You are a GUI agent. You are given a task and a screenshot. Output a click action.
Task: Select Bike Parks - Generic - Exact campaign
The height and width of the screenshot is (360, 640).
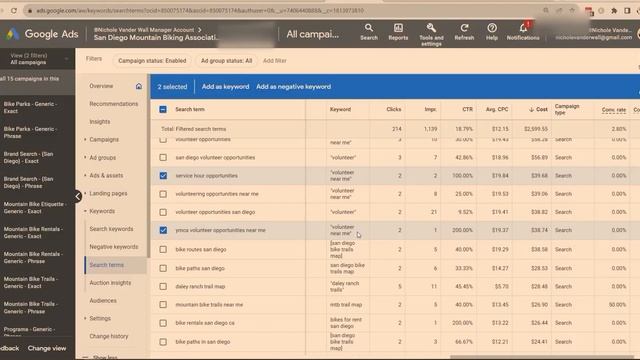[30, 107]
